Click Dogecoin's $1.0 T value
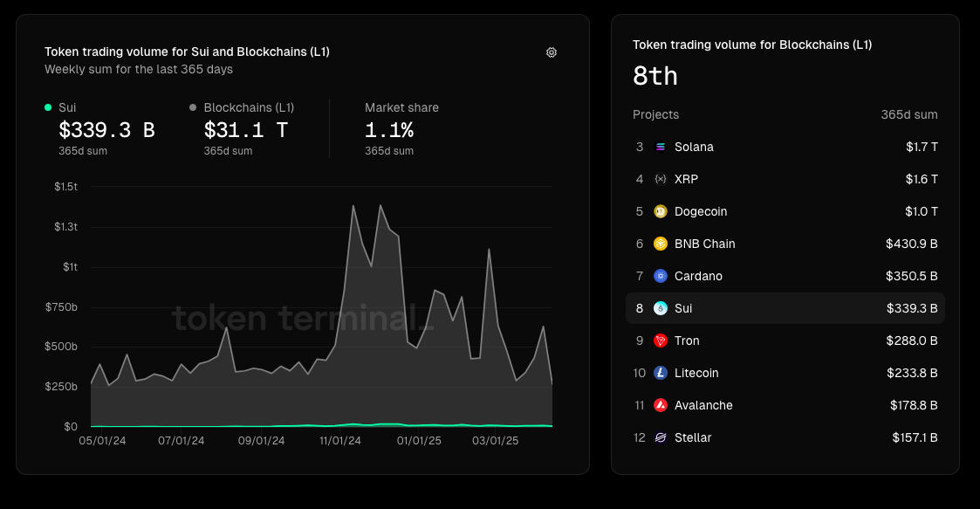This screenshot has height=509, width=980. click(922, 211)
